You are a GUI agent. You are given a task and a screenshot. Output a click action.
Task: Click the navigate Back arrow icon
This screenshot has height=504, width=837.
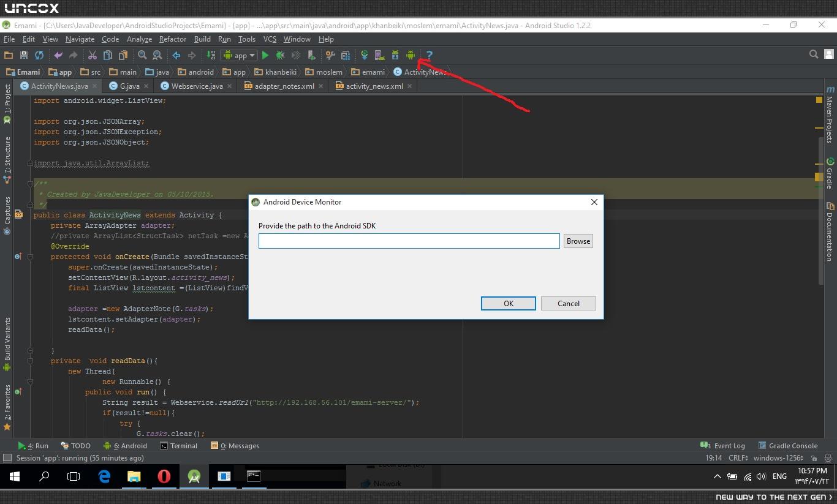(176, 55)
